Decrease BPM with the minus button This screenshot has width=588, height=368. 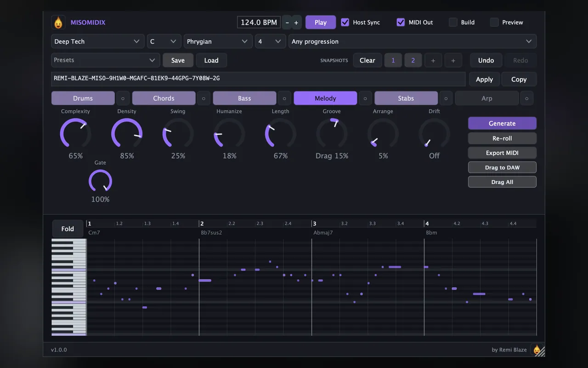[x=288, y=23]
